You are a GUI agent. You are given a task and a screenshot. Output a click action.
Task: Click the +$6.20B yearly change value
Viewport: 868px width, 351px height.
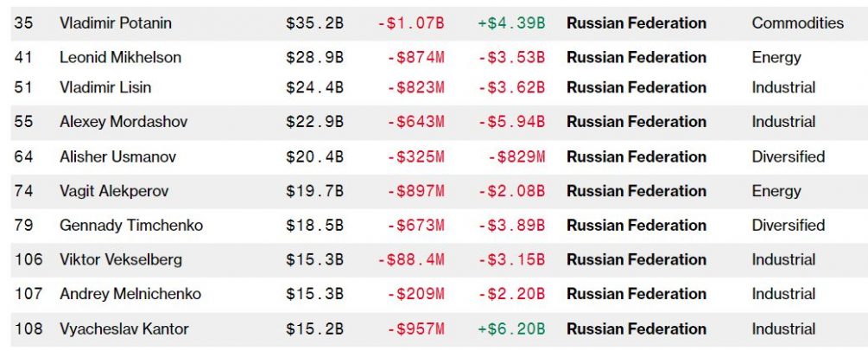pyautogui.click(x=510, y=329)
